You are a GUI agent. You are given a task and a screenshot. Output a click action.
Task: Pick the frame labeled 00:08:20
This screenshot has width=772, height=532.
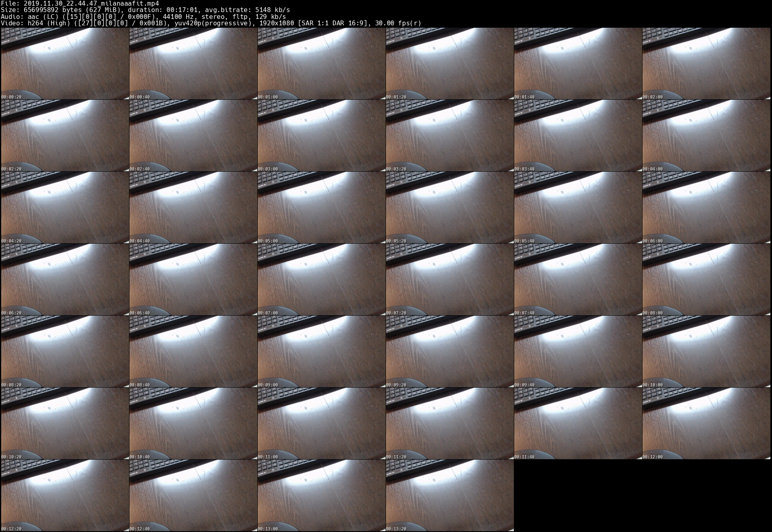[x=65, y=351]
